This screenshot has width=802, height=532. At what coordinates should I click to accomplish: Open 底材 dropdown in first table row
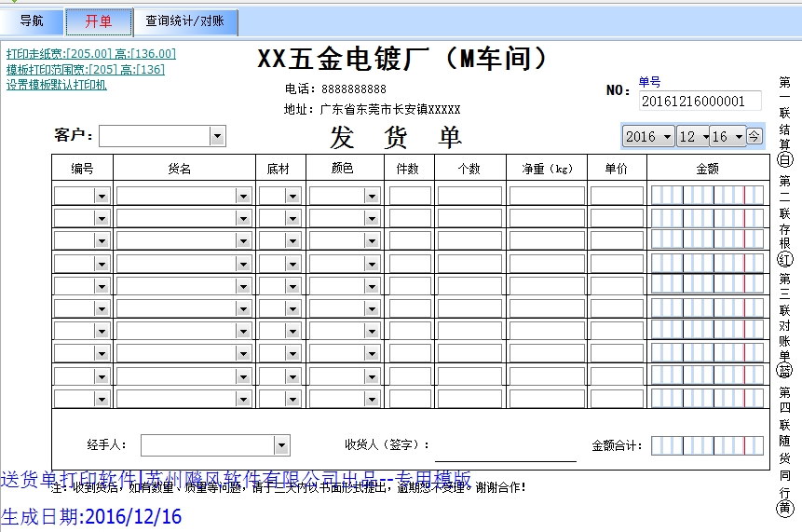pos(292,196)
